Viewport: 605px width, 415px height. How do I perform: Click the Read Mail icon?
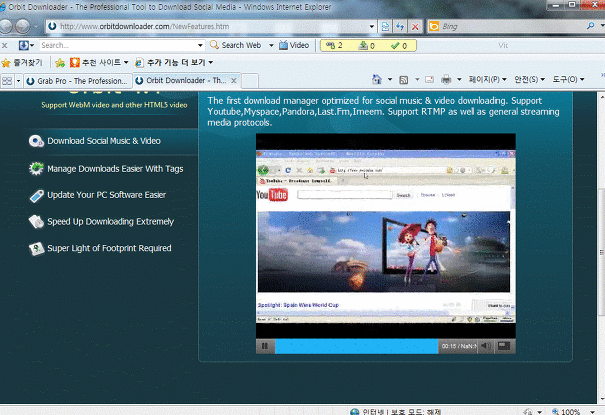coord(429,80)
